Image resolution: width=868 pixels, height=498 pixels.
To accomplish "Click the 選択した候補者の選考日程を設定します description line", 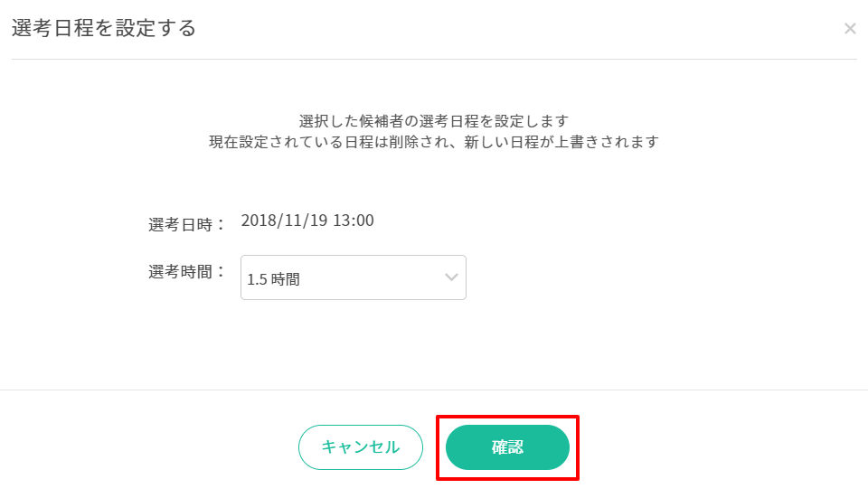I will (433, 121).
